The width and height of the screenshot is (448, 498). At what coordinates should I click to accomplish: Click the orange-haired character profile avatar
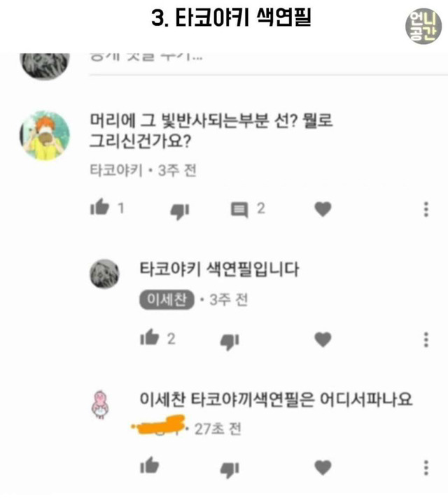tap(45, 136)
